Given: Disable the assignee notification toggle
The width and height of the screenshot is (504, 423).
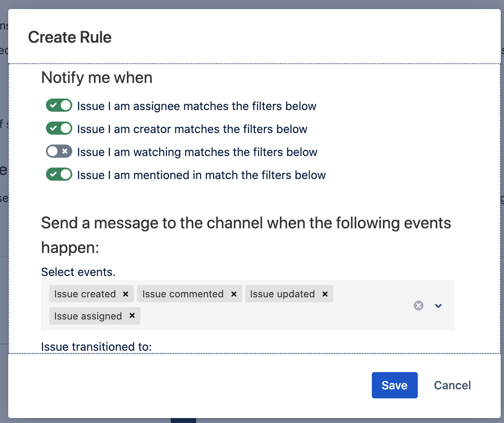Looking at the screenshot, I should click(x=59, y=106).
